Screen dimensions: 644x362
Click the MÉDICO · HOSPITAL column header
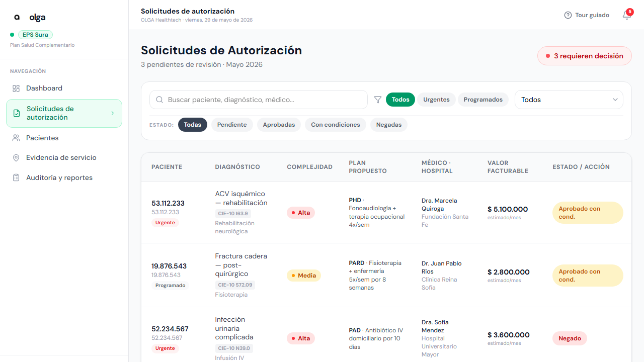(x=437, y=167)
